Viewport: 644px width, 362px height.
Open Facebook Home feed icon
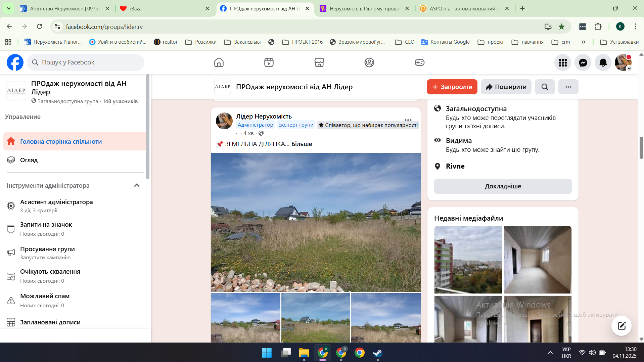219,62
